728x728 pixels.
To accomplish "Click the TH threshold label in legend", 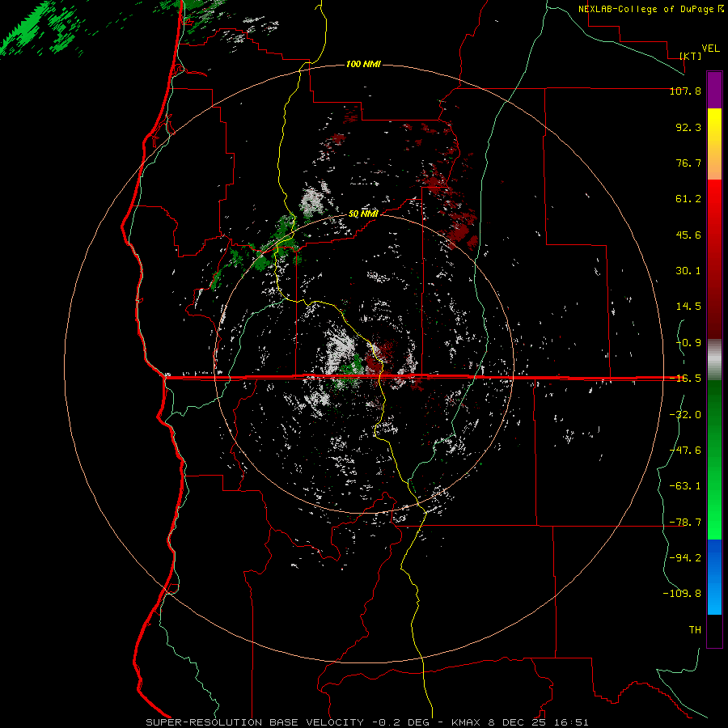I will (695, 629).
